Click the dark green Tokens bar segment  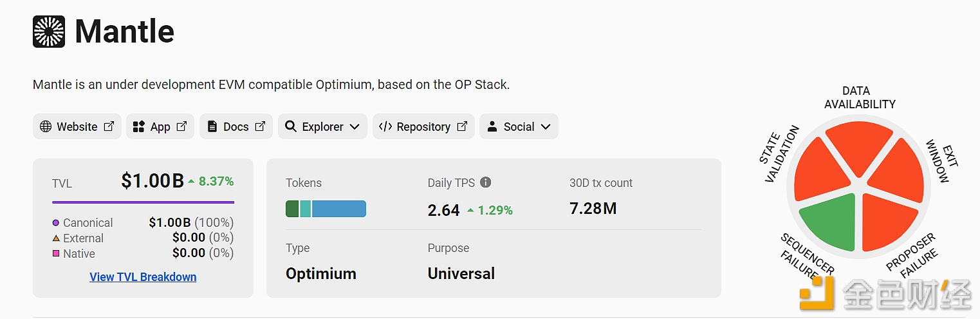(292, 209)
